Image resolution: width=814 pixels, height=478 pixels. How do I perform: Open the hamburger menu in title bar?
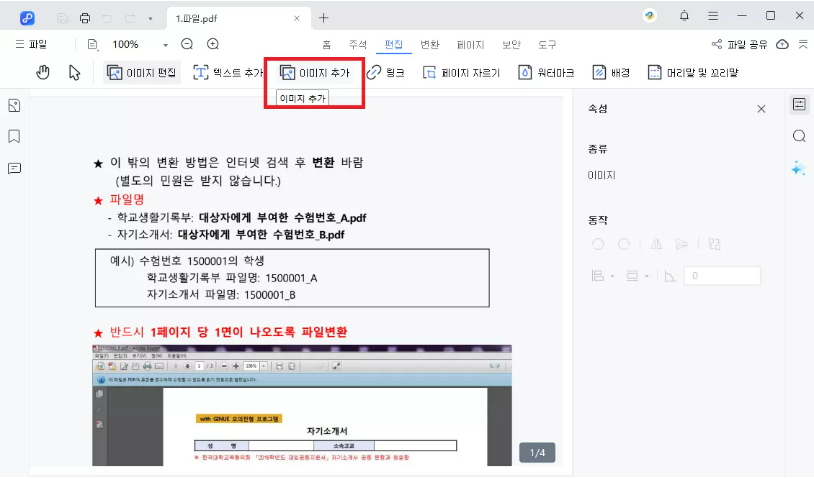click(x=713, y=16)
